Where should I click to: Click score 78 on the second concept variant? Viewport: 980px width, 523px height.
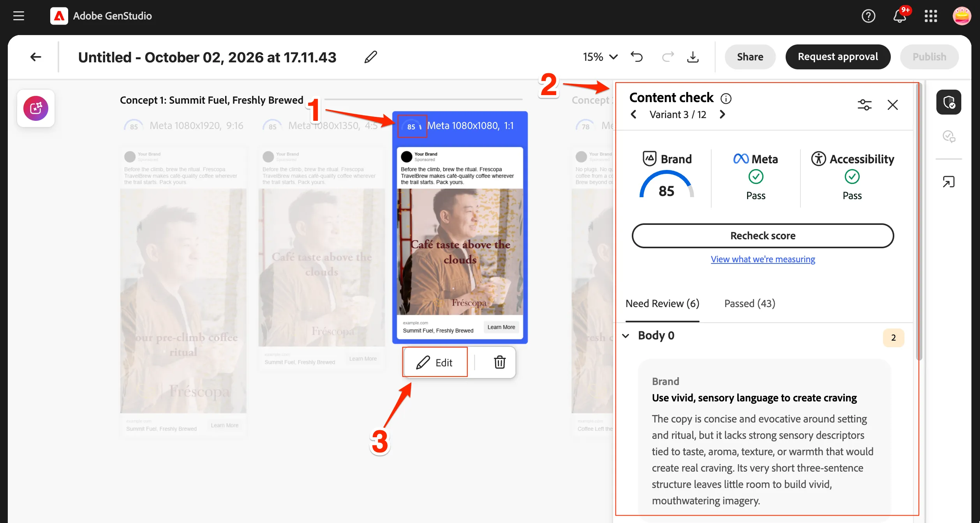(x=585, y=126)
